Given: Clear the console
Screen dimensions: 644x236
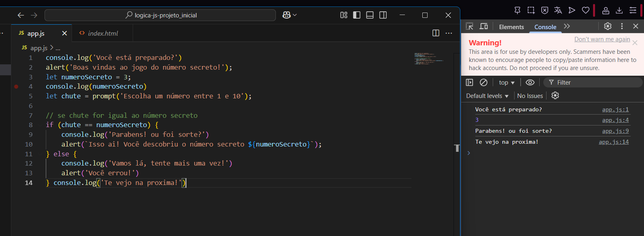Looking at the screenshot, I should [x=483, y=82].
